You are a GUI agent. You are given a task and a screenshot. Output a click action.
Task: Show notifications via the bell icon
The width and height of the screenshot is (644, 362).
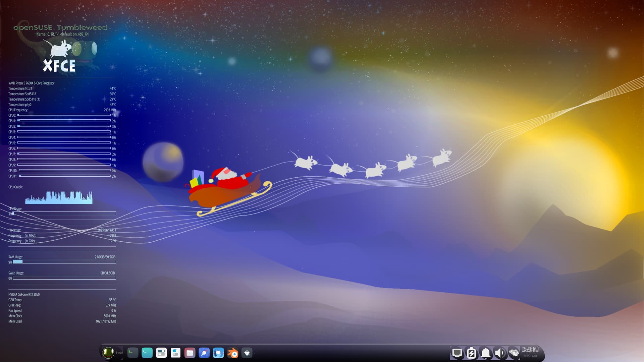point(486,353)
